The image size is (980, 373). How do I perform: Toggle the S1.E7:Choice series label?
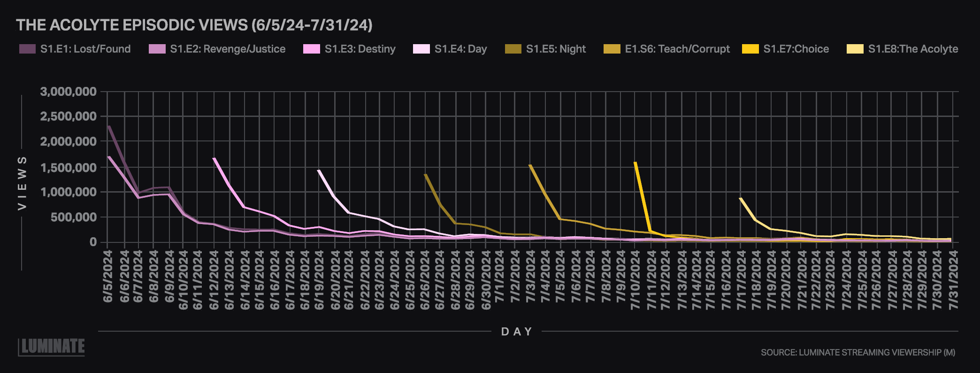pos(796,49)
